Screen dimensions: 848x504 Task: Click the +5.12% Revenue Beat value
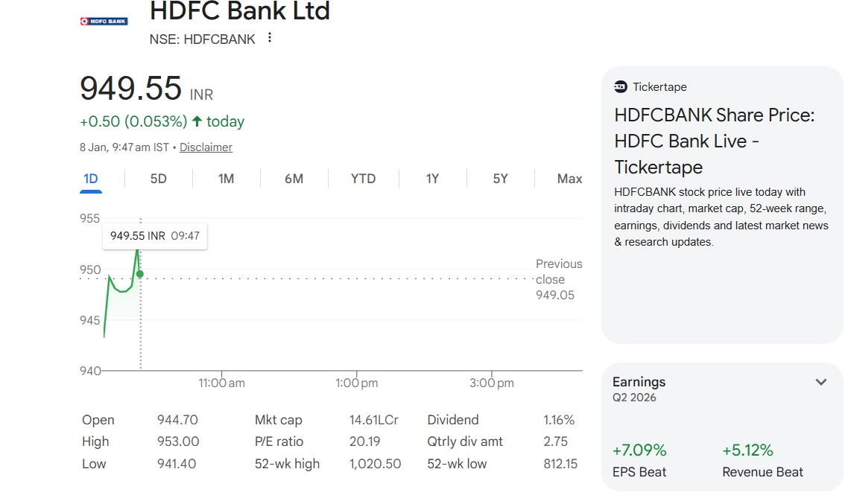coord(747,450)
